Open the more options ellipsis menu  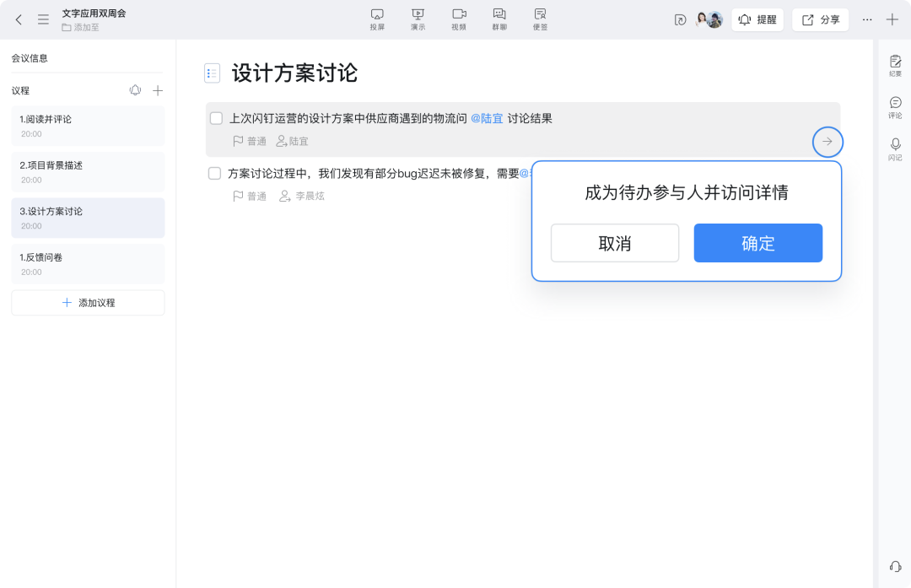tap(867, 19)
